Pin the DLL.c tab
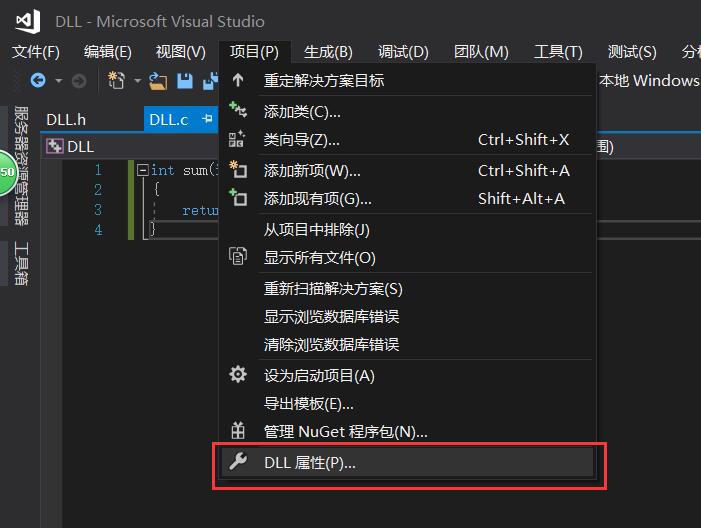 207,119
